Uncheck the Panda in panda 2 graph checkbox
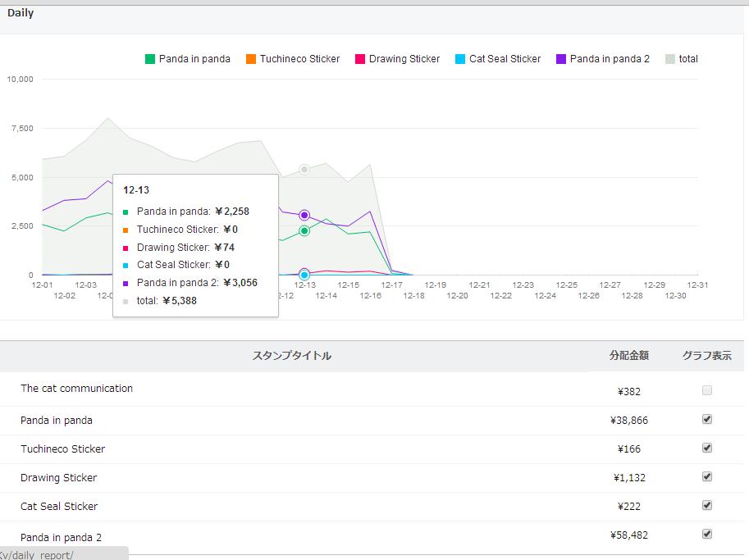The width and height of the screenshot is (749, 560). (707, 534)
